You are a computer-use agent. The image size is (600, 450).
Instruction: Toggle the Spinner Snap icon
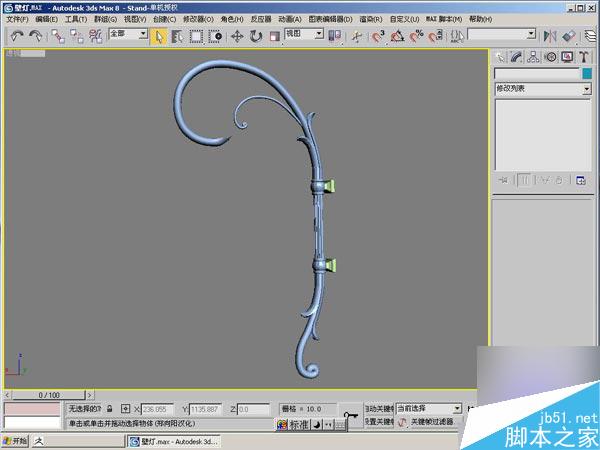pos(435,36)
